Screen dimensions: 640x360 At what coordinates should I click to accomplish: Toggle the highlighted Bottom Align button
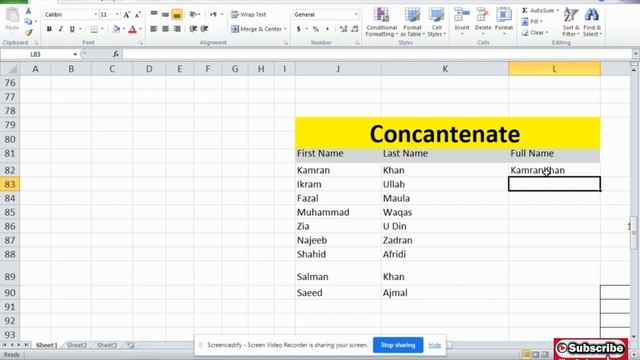click(177, 15)
